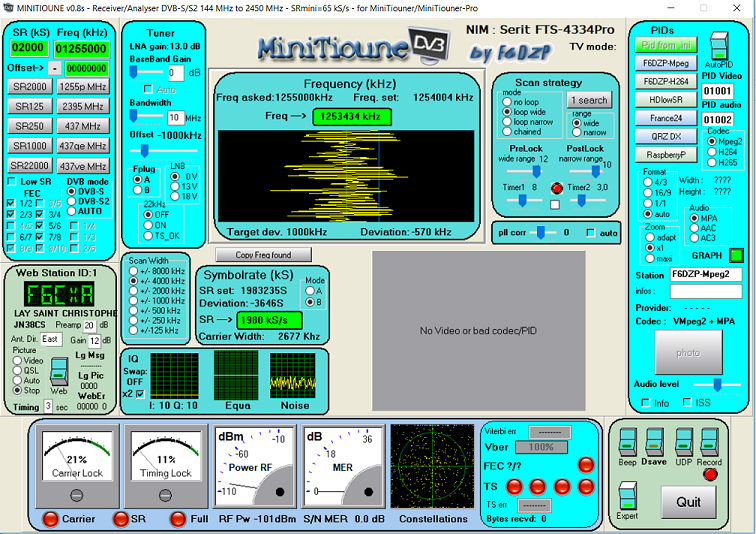Viewport: 756px width, 534px height.
Task: Click the Copy Freq found button
Action: pos(263,254)
